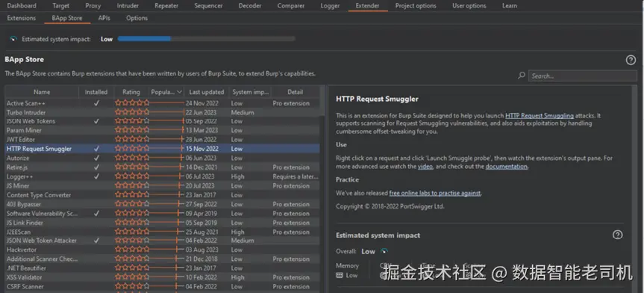Open User options tab

pos(469,6)
